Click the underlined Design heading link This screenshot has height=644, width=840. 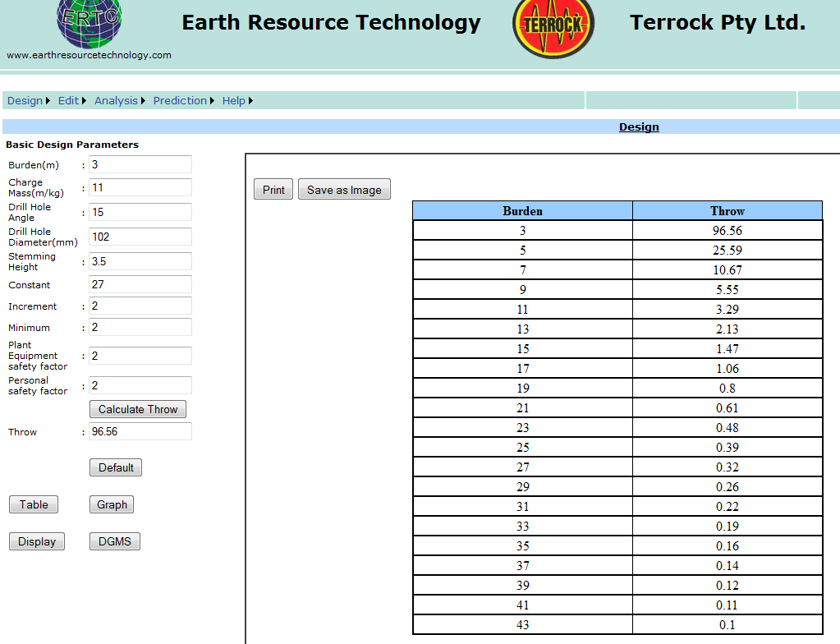pyautogui.click(x=639, y=127)
